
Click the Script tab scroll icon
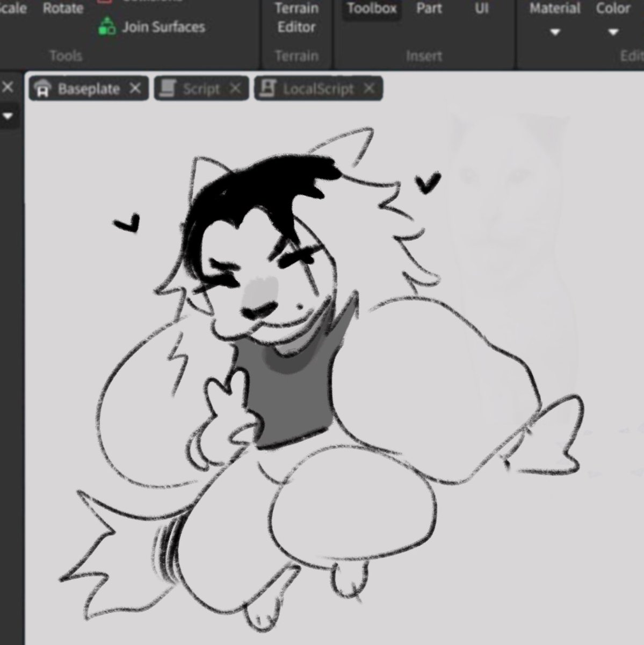coord(169,89)
